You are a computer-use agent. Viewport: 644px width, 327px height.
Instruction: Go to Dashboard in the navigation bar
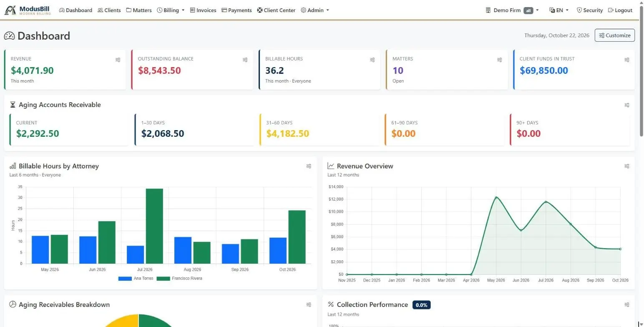pos(75,10)
